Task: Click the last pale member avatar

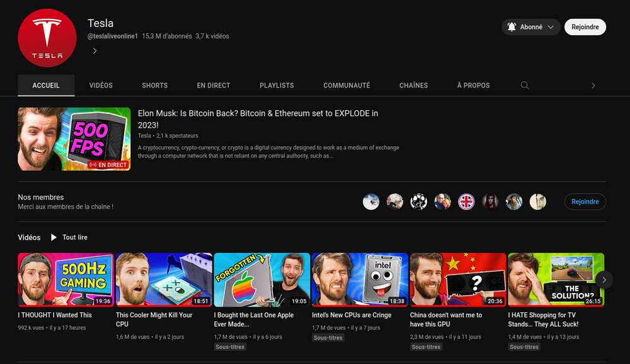Action: 538,202
